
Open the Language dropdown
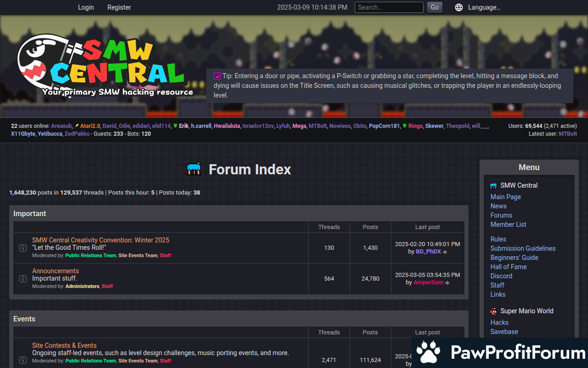pyautogui.click(x=484, y=7)
